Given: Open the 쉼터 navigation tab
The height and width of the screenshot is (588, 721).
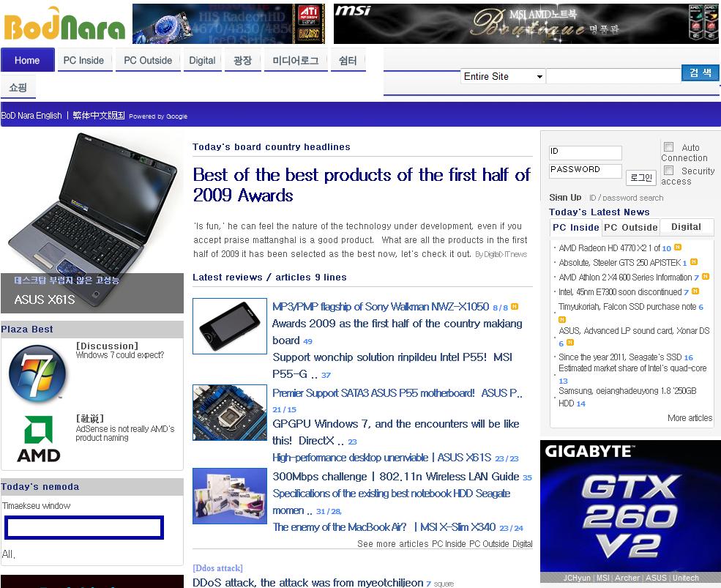Looking at the screenshot, I should pyautogui.click(x=348, y=60).
